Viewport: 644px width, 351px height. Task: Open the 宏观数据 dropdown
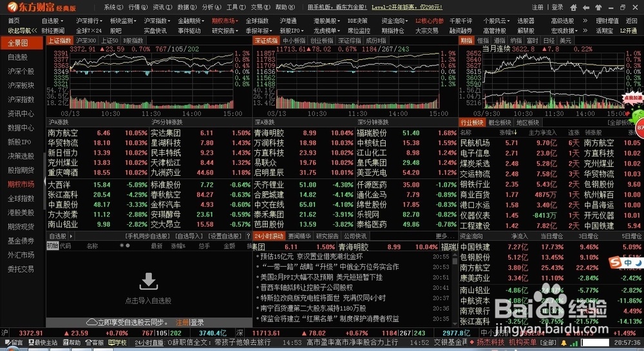pos(564,30)
